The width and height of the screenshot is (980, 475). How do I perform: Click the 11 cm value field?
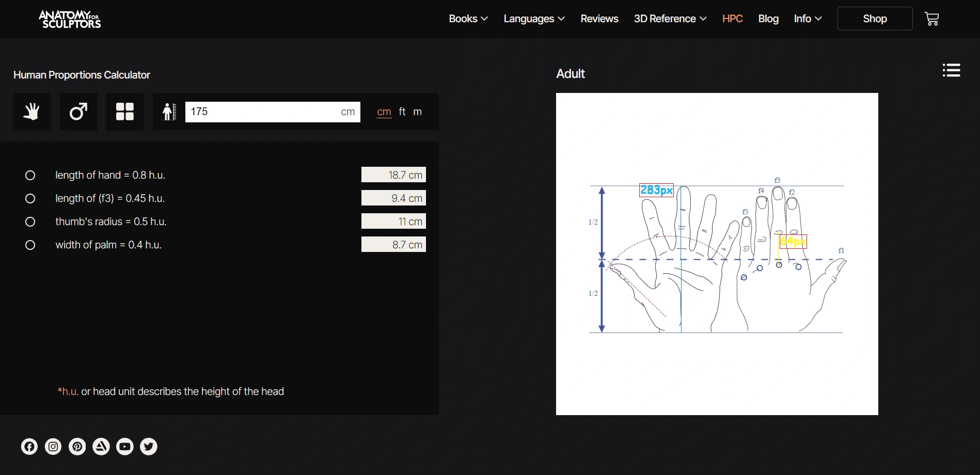[393, 221]
